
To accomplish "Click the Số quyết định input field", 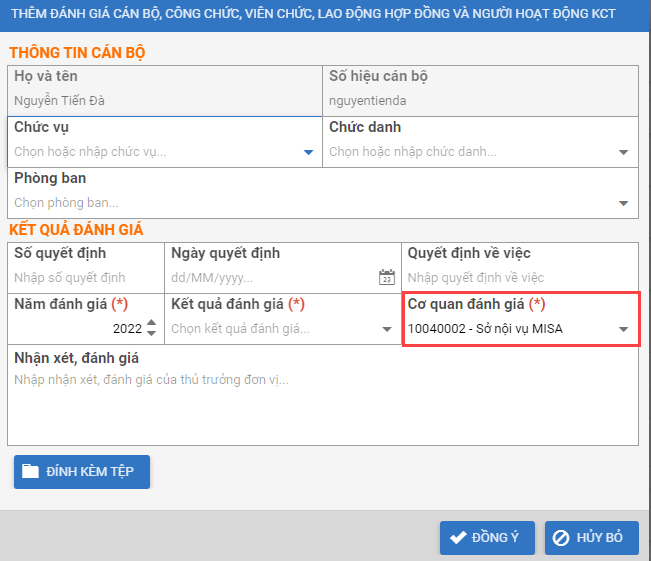I will coord(85,278).
